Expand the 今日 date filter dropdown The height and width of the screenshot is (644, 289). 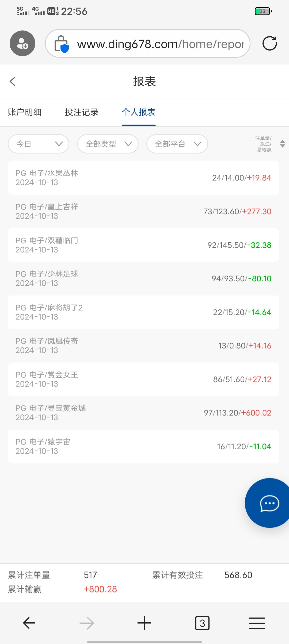tap(39, 144)
